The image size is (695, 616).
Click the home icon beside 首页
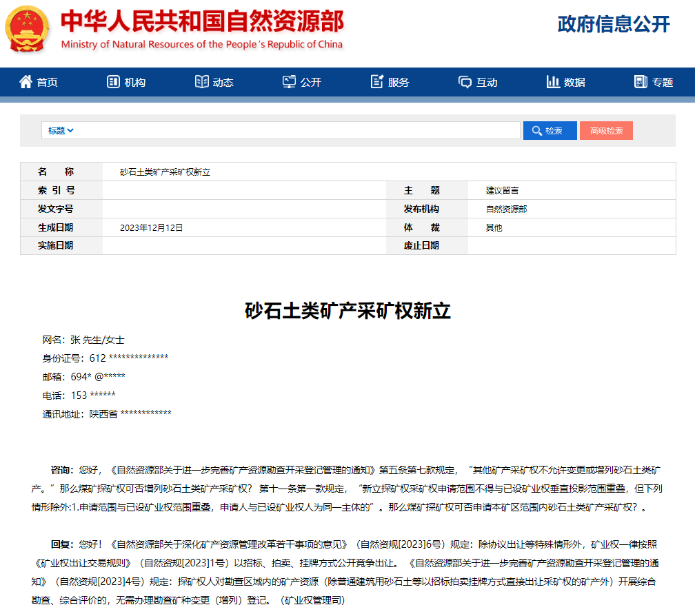pyautogui.click(x=26, y=82)
